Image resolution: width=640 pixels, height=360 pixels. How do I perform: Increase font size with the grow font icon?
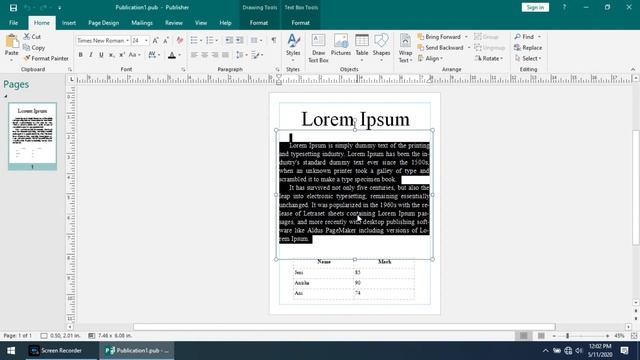click(155, 40)
